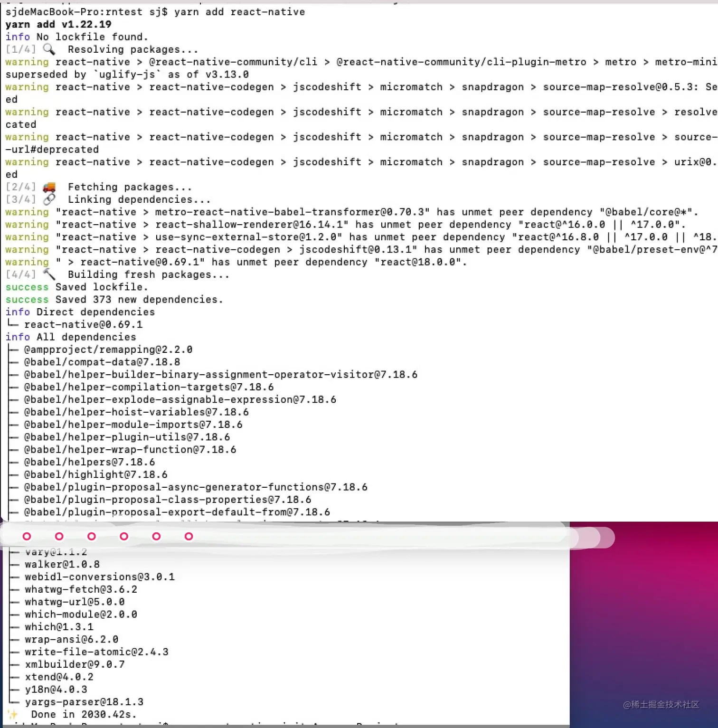The height and width of the screenshot is (728, 718).
Task: Select the @babel/highlight@7.18.6 entry
Action: [x=96, y=474]
